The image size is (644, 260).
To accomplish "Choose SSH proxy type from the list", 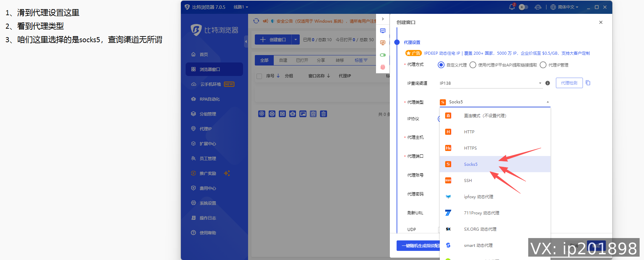I will [x=495, y=181].
